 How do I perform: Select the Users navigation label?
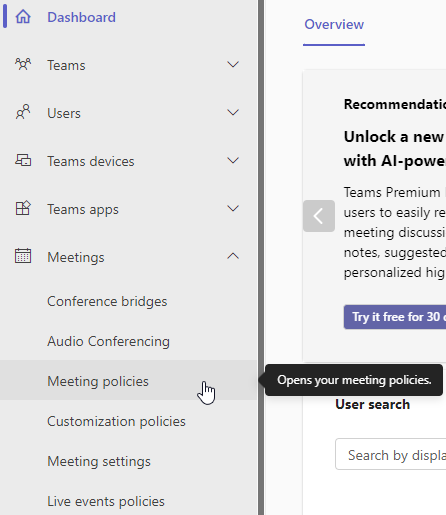tap(64, 113)
